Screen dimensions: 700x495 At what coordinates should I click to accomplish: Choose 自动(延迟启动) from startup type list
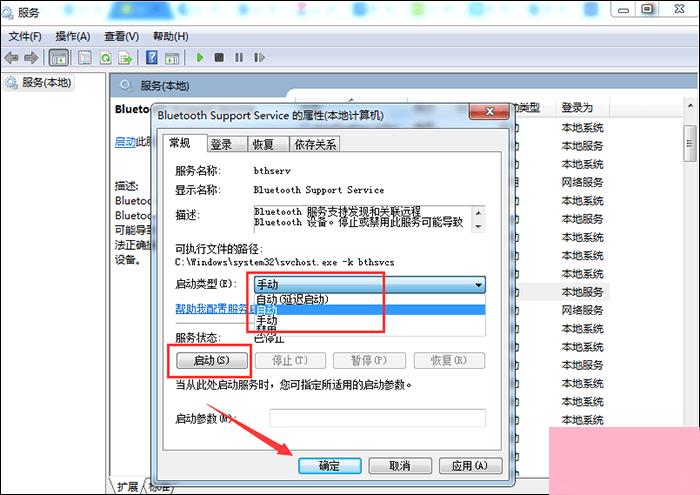pyautogui.click(x=370, y=299)
